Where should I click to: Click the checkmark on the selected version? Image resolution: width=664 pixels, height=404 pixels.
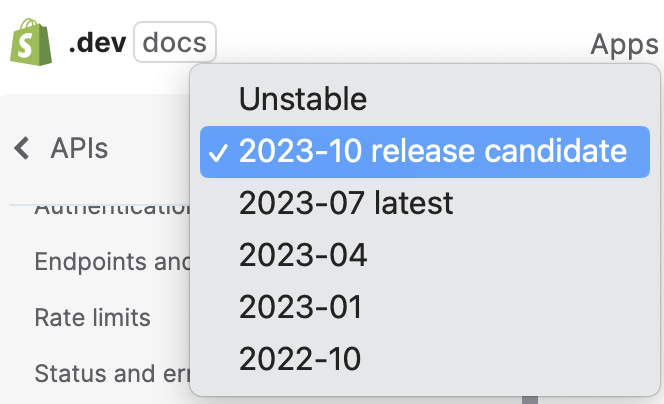[218, 152]
